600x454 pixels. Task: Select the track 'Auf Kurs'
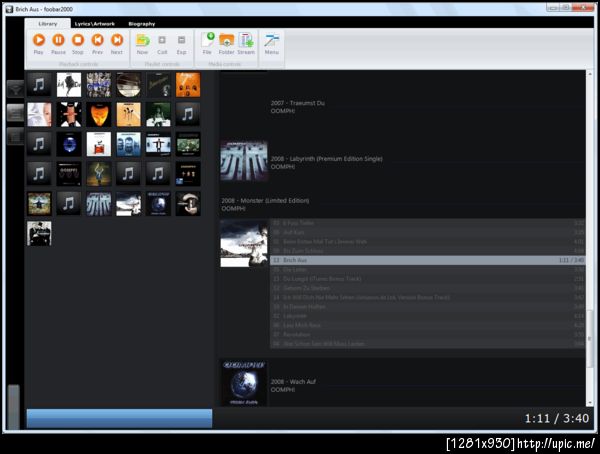pos(428,232)
